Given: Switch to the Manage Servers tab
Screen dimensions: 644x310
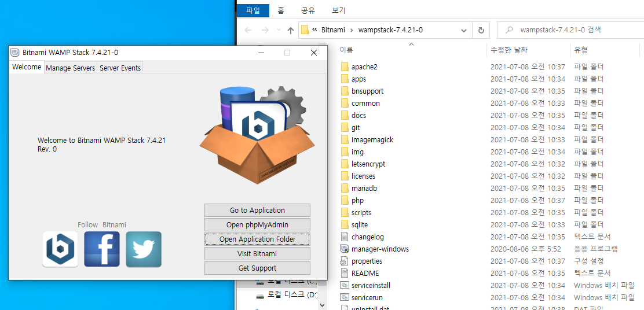Looking at the screenshot, I should pyautogui.click(x=71, y=68).
